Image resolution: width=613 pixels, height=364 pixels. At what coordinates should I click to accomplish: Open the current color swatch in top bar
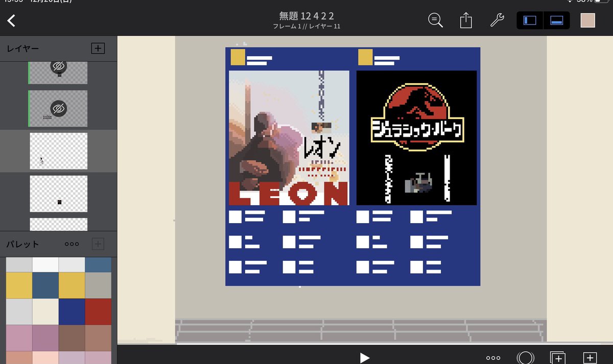click(588, 20)
